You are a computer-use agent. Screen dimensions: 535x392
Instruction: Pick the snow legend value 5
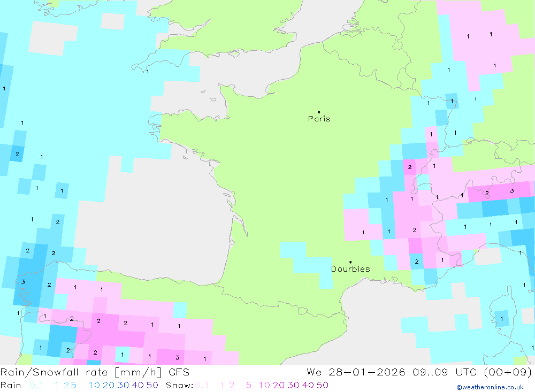[x=249, y=385]
